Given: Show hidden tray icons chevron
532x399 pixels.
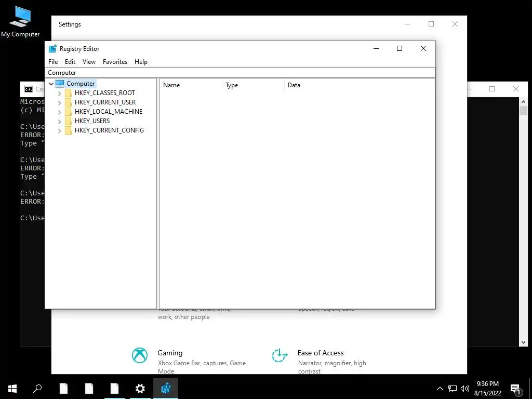Looking at the screenshot, I should click(440, 389).
